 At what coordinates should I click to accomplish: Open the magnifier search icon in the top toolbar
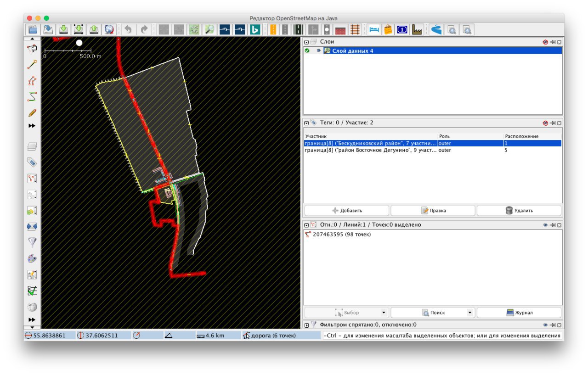(x=209, y=30)
